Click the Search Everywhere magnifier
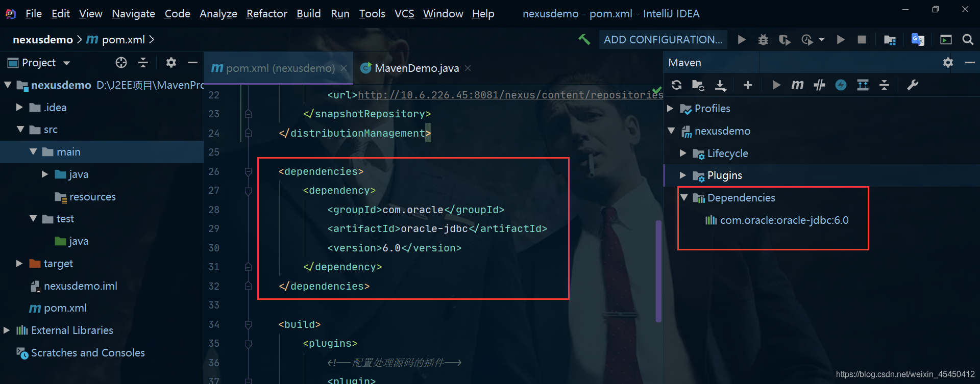 click(968, 39)
